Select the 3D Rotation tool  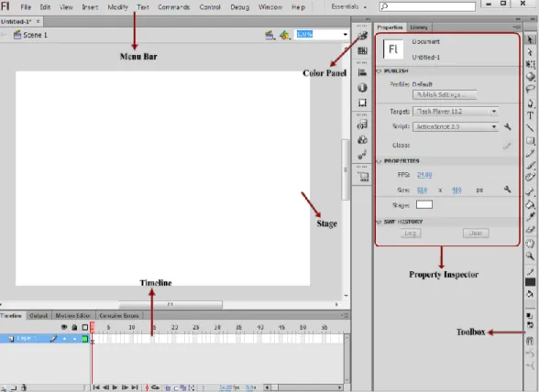530,76
